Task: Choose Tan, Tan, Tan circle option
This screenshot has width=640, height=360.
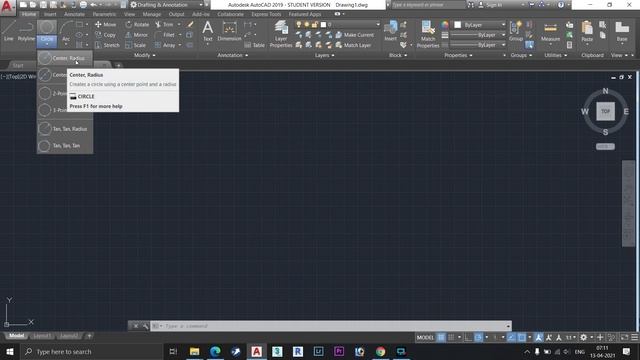Action: pos(64,145)
